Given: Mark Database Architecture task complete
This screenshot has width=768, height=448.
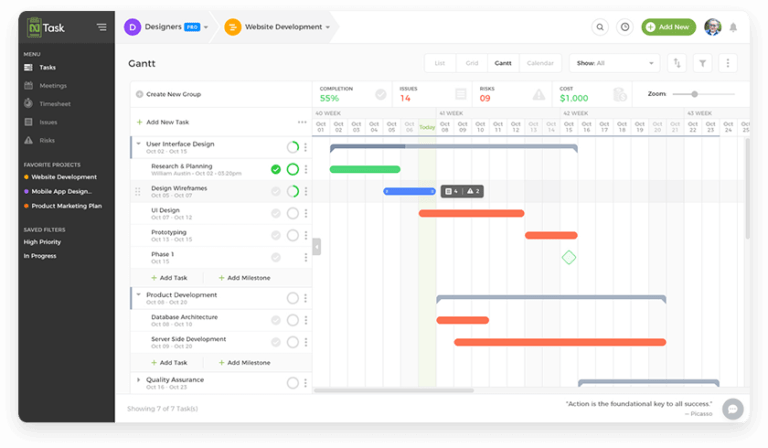Looking at the screenshot, I should click(276, 320).
